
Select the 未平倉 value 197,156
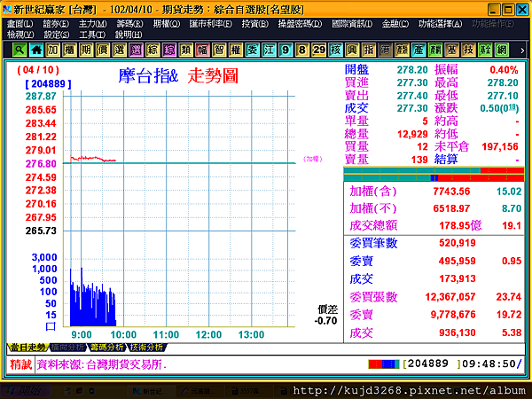pyautogui.click(x=500, y=146)
